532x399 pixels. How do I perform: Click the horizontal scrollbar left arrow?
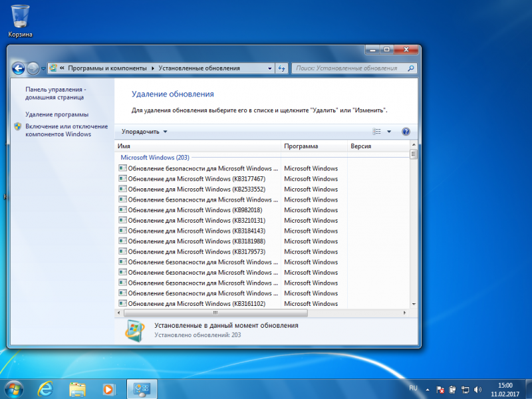click(x=119, y=313)
